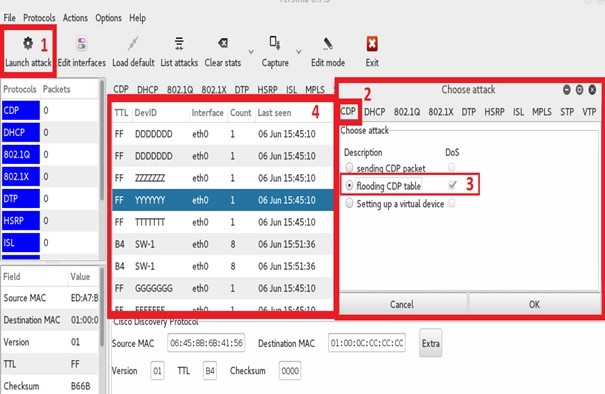Screen dimensions: 605x394
Task: Sort by Count column header
Action: click(241, 113)
